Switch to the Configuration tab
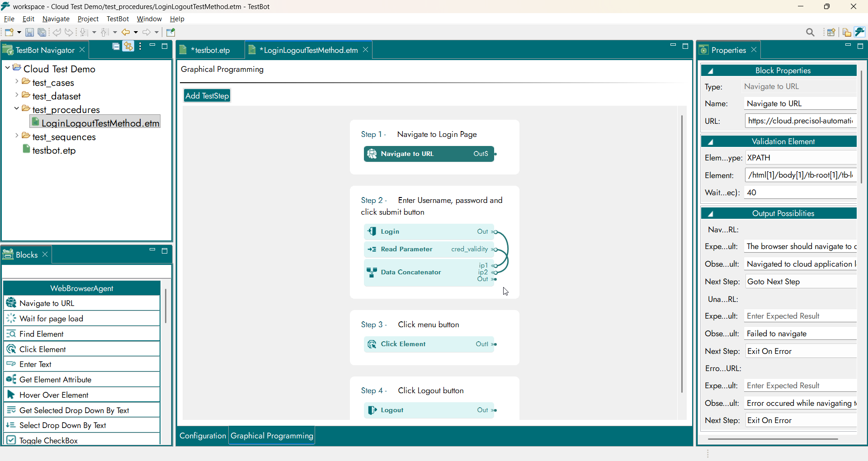 (203, 436)
